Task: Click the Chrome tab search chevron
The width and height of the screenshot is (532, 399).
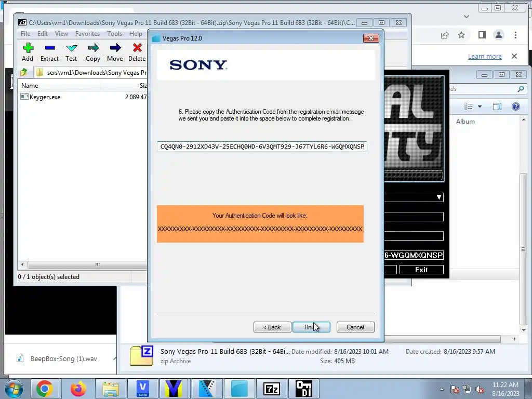Action: coord(467,16)
